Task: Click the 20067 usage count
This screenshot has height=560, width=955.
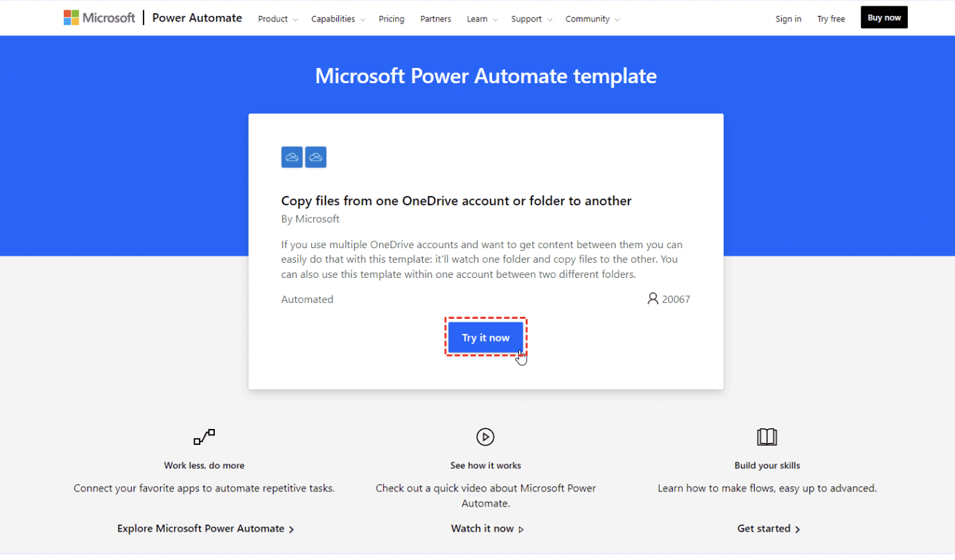Action: (x=676, y=299)
